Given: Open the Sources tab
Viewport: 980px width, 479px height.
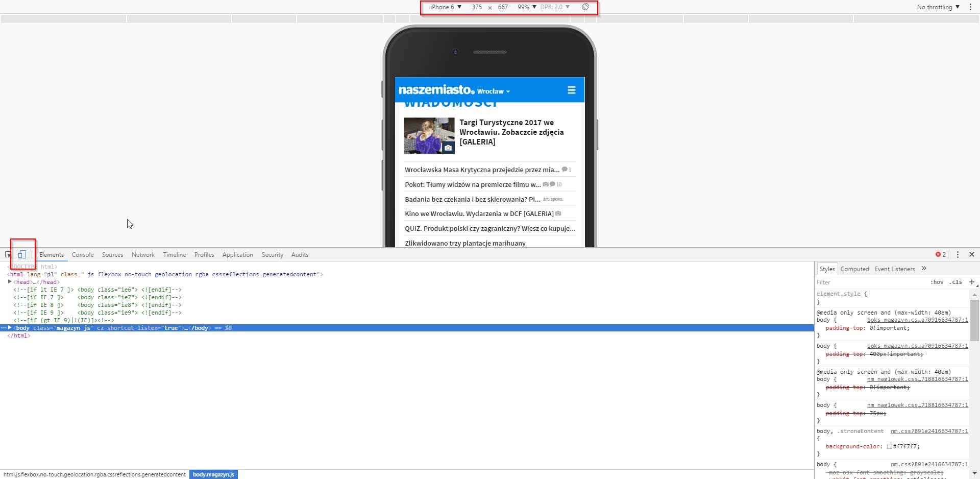Looking at the screenshot, I should 112,255.
